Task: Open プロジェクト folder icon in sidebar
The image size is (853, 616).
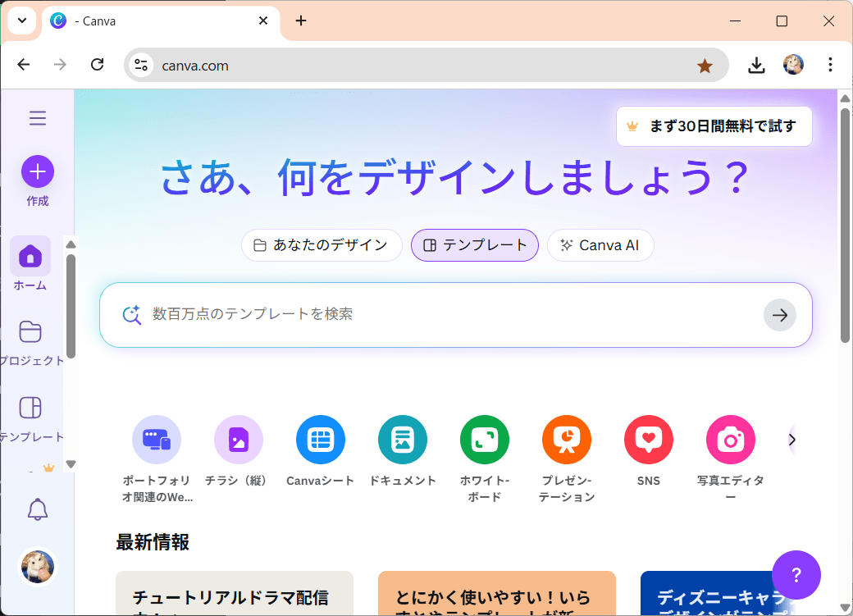Action: (30, 331)
